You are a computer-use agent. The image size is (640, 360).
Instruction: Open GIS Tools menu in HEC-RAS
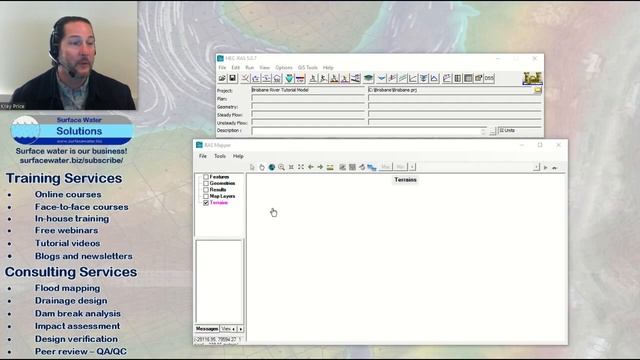click(307, 68)
